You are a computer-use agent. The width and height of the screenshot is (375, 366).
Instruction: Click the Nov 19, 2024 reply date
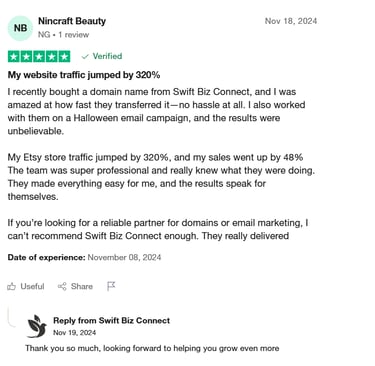point(74,333)
